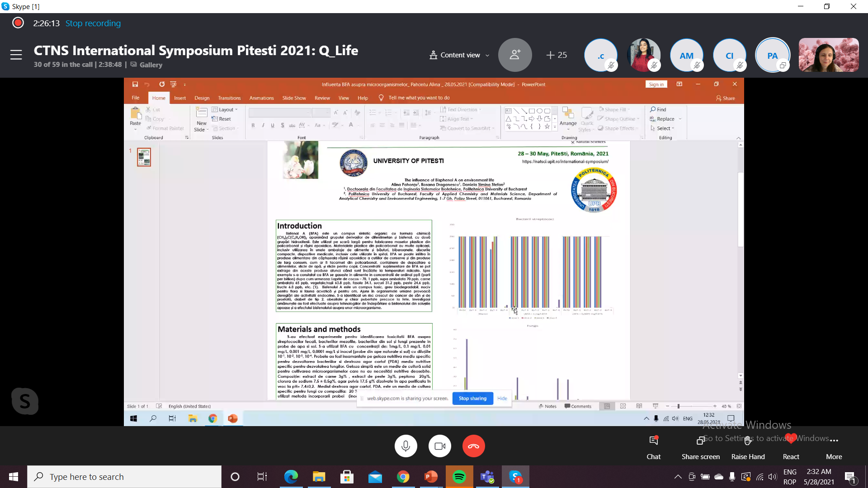This screenshot has width=868, height=488.
Task: Click zoom in plus on PowerPoint slider
Action: pyautogui.click(x=715, y=406)
